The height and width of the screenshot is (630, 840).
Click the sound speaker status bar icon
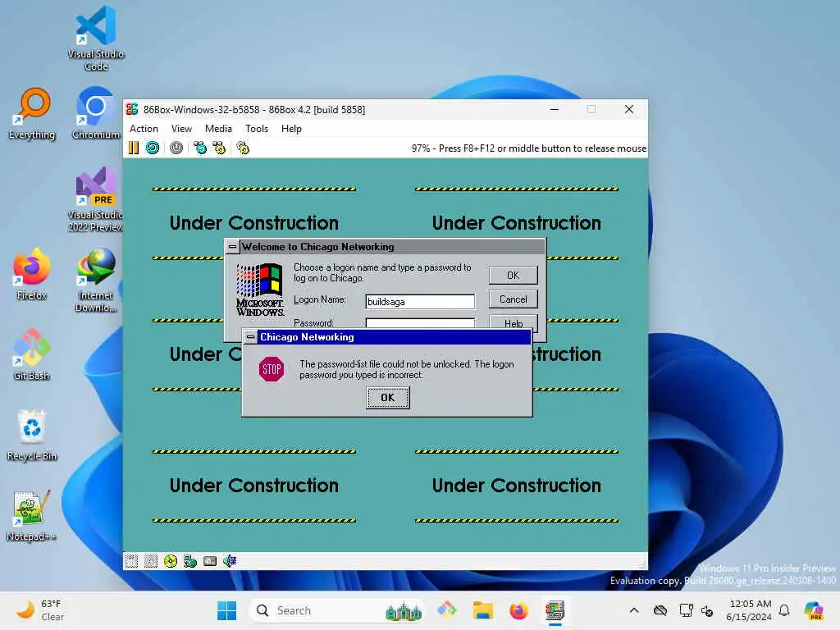coord(230,561)
